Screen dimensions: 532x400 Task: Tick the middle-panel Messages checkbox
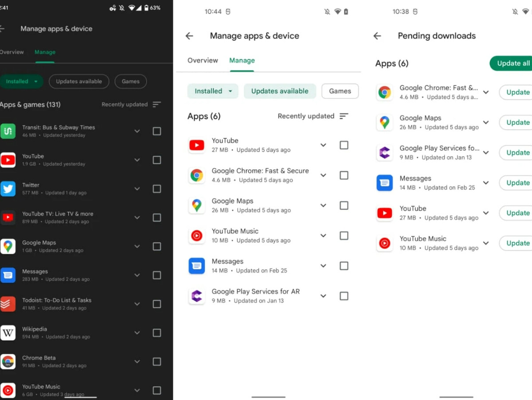tap(344, 266)
